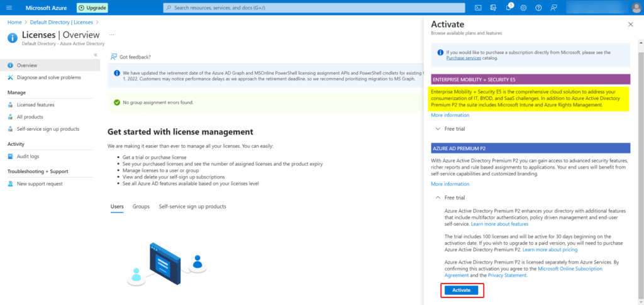644x305 pixels.
Task: Open the Purchase services catalog link
Action: [464, 58]
